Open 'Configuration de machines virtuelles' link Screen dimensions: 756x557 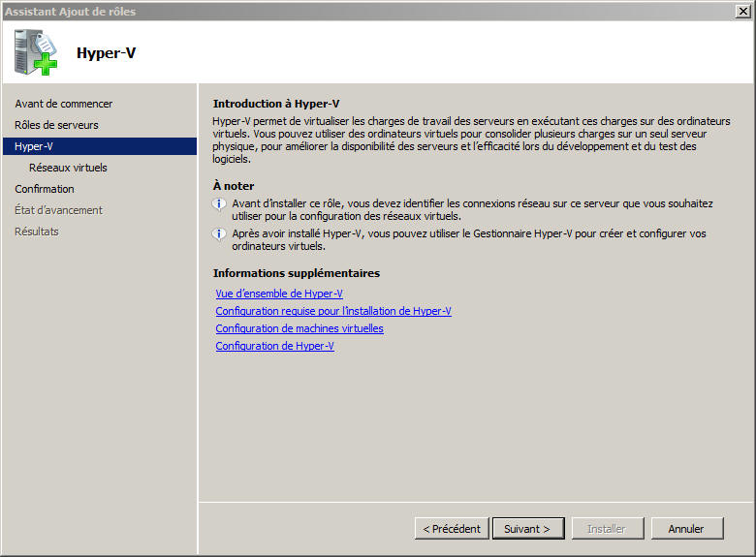point(299,328)
